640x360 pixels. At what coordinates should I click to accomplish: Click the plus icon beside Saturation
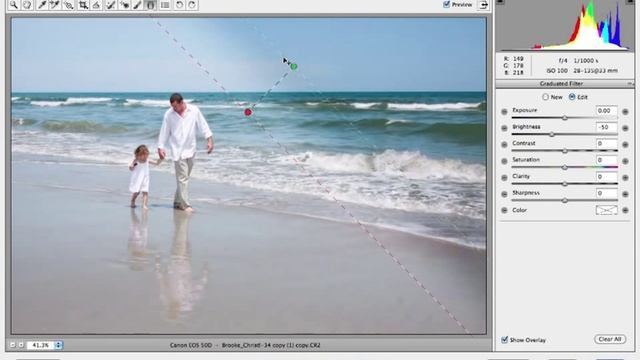625,161
